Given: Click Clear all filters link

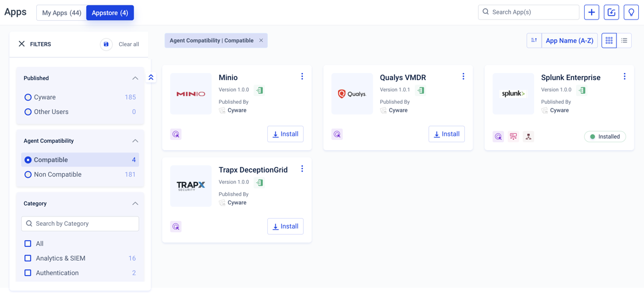Looking at the screenshot, I should click(128, 44).
